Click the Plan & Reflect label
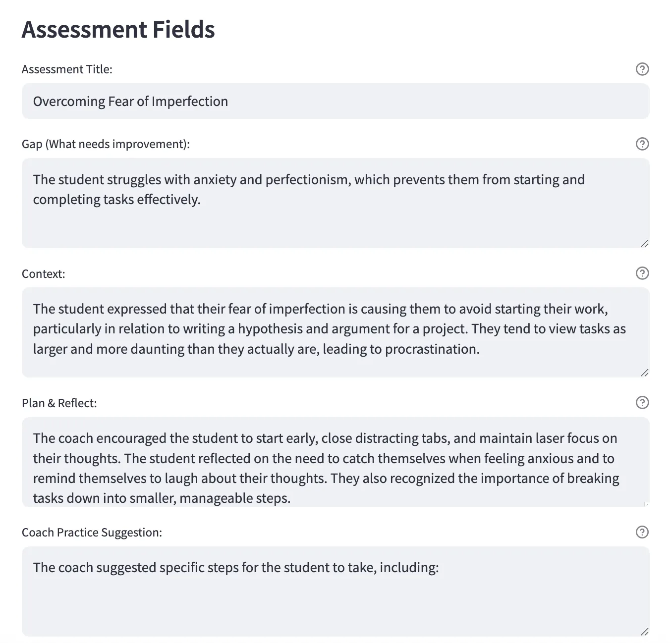Screen dimensions: 672x643 click(x=58, y=403)
